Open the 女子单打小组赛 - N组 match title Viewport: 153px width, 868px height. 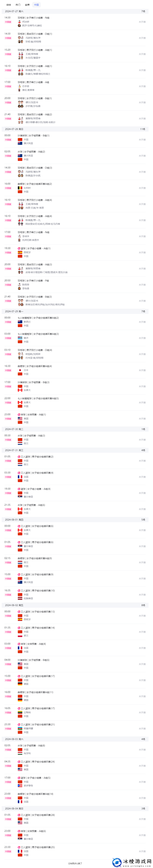(x=34, y=18)
